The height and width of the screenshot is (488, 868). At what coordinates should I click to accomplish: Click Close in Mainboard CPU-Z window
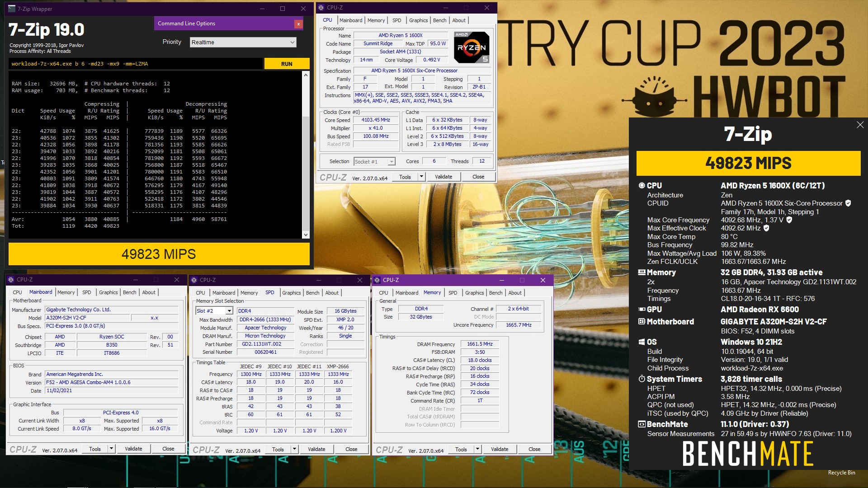168,449
